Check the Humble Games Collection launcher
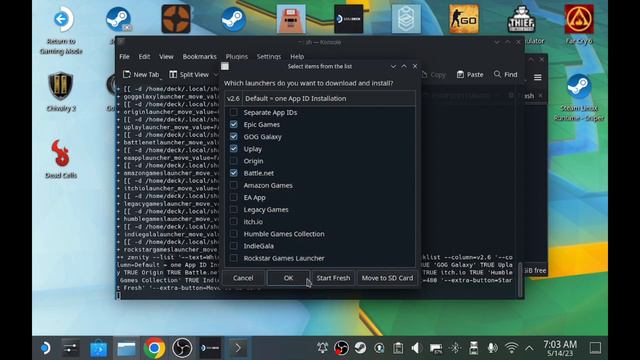This screenshot has width=640, height=360. (233, 234)
